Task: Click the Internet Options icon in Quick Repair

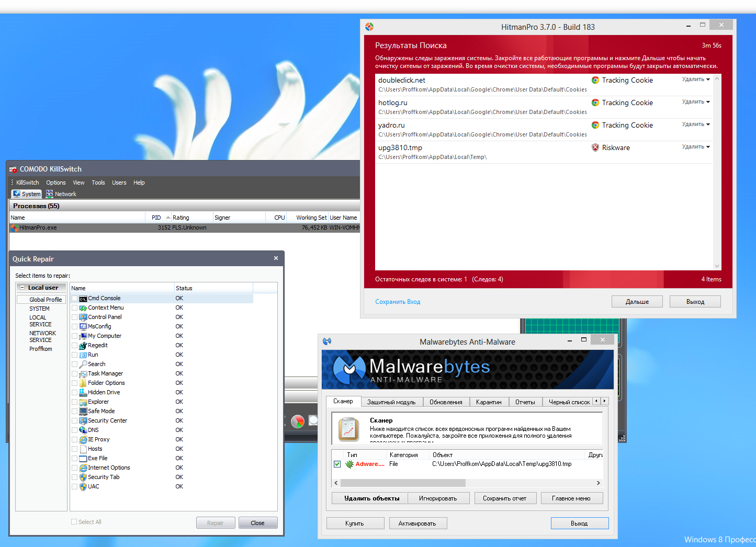Action: [x=83, y=468]
